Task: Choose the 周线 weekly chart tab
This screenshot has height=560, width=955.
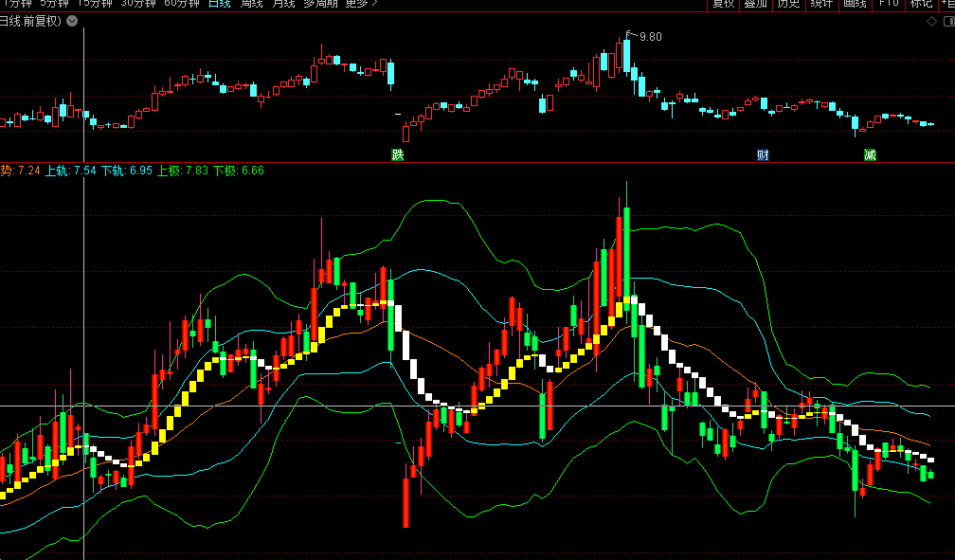Action: [x=251, y=3]
